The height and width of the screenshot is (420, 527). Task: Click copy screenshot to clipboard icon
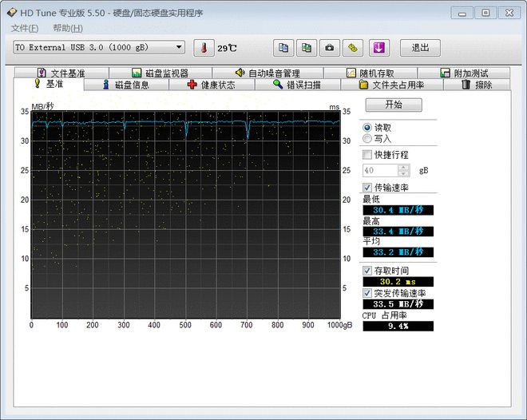tap(306, 48)
